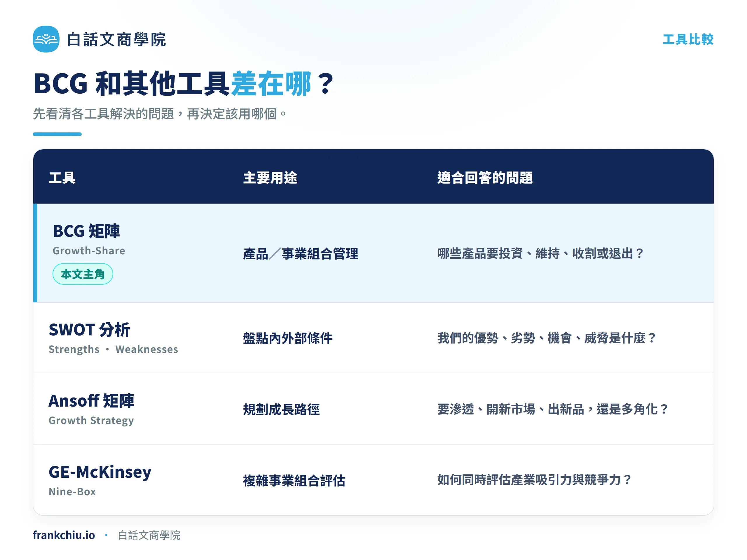The image size is (747, 560).
Task: Click the cell 要滲透、開新市場、出新品，還是多角化？
Action: pos(553,409)
